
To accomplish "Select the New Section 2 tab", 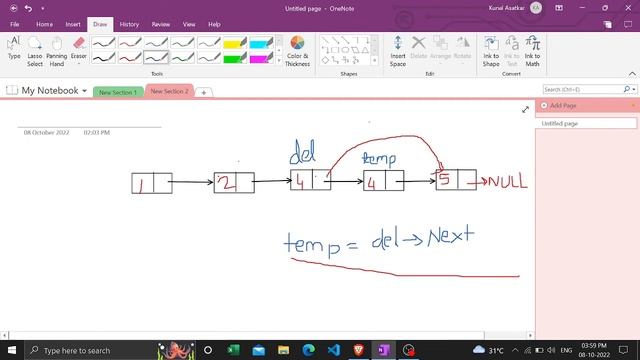I will click(169, 91).
